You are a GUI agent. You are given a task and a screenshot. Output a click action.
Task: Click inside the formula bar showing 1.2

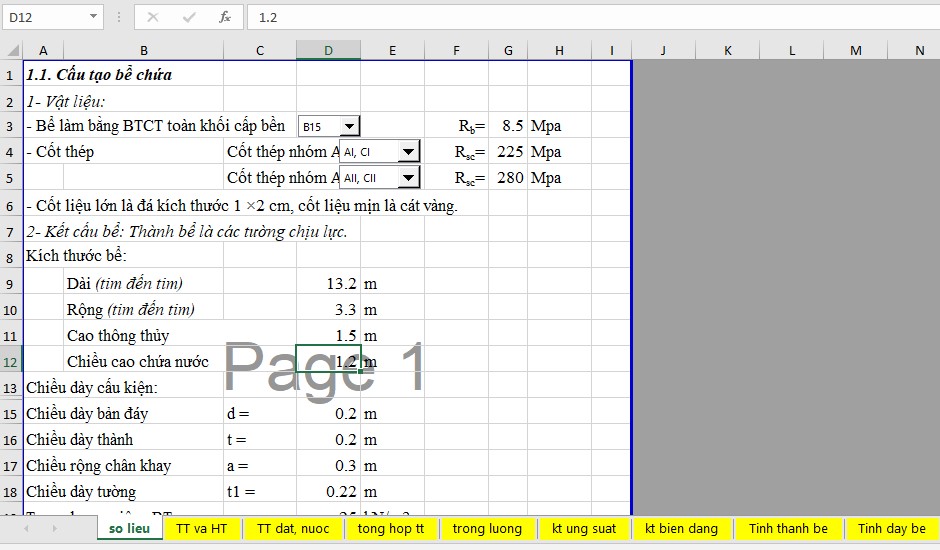pyautogui.click(x=590, y=17)
